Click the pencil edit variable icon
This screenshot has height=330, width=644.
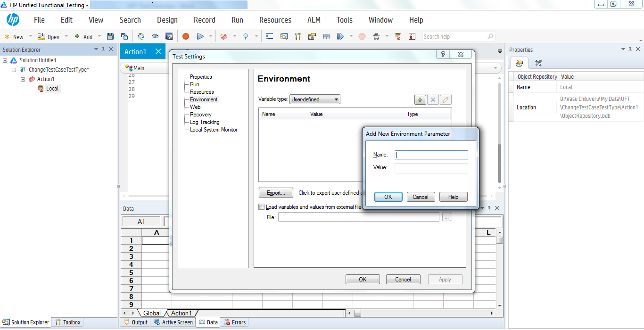point(446,99)
